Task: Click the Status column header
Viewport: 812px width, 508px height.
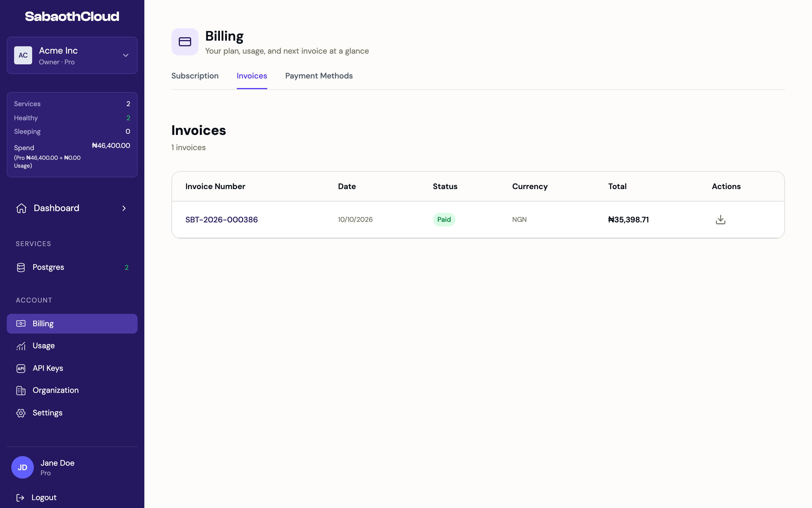Action: coord(445,187)
